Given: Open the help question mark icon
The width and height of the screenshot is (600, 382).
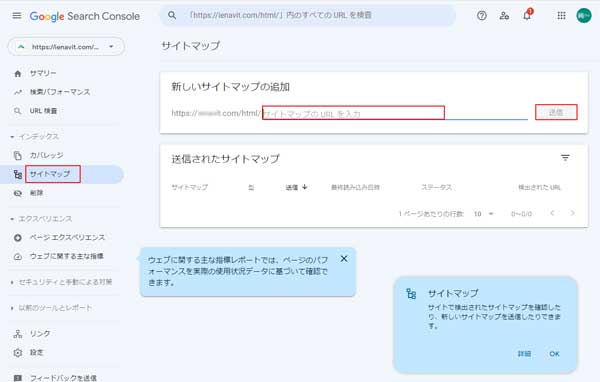Looking at the screenshot, I should [482, 16].
